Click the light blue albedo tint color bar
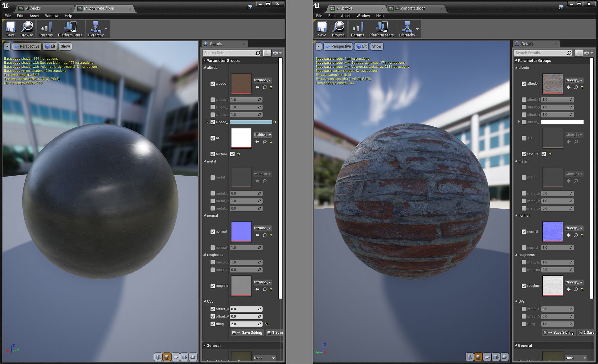 [251, 122]
